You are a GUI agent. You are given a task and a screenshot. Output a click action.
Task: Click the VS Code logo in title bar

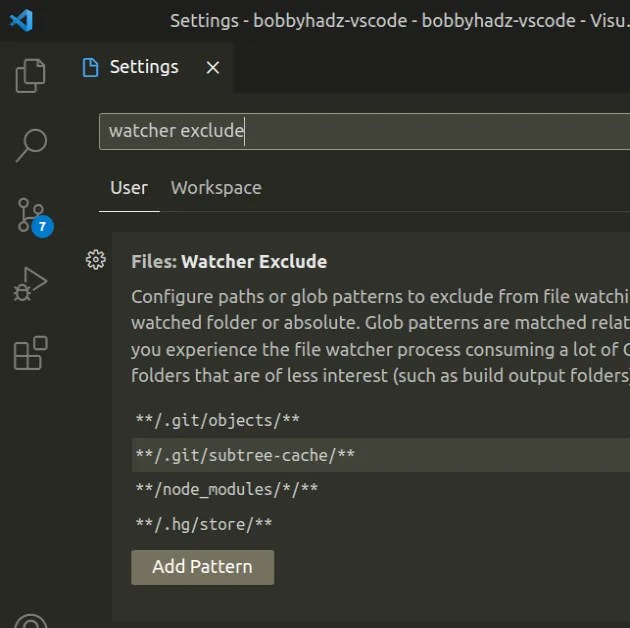click(x=21, y=20)
